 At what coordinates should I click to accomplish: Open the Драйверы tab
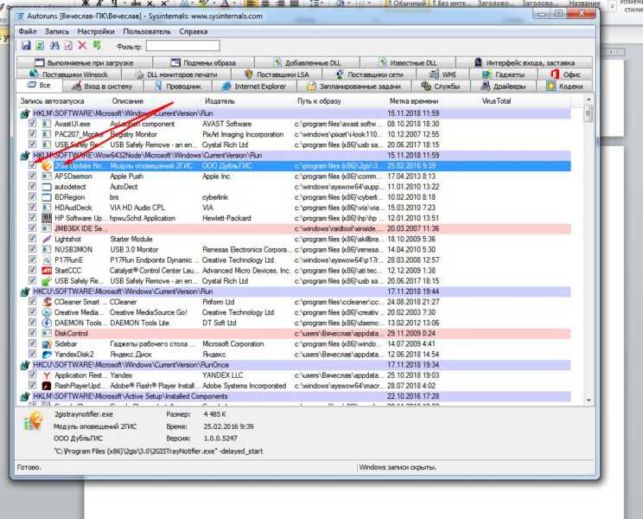click(x=504, y=86)
